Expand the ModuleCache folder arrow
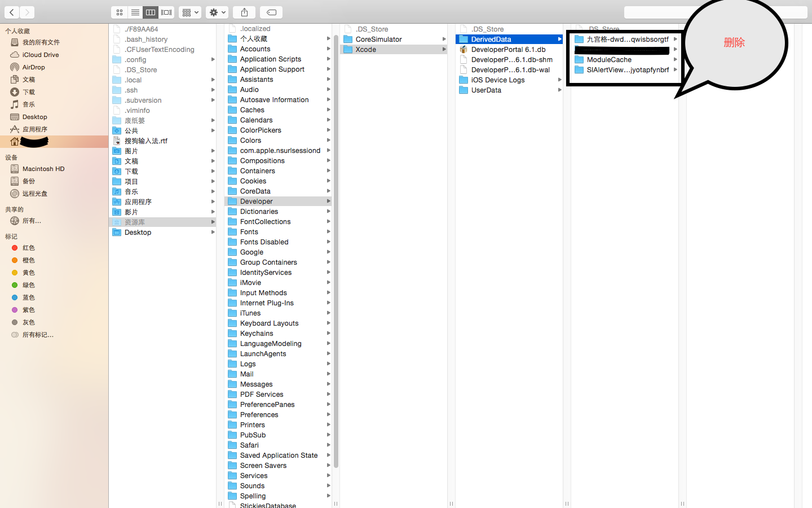Screen dimensions: 812x508 675,60
